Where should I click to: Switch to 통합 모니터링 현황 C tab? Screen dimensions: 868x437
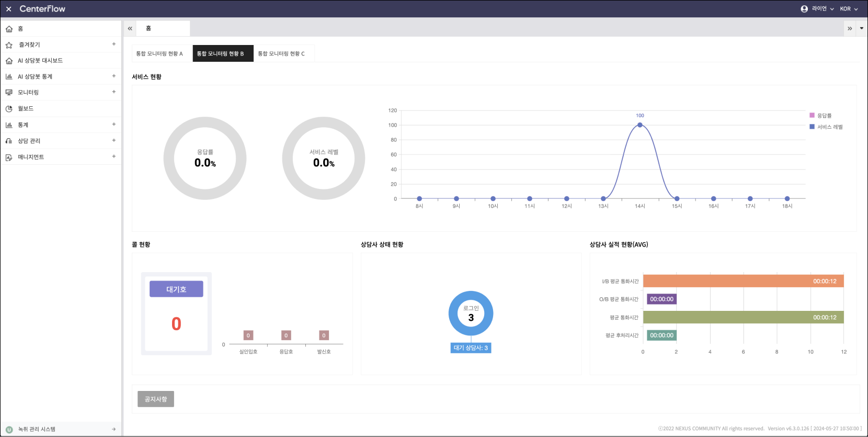(x=281, y=53)
